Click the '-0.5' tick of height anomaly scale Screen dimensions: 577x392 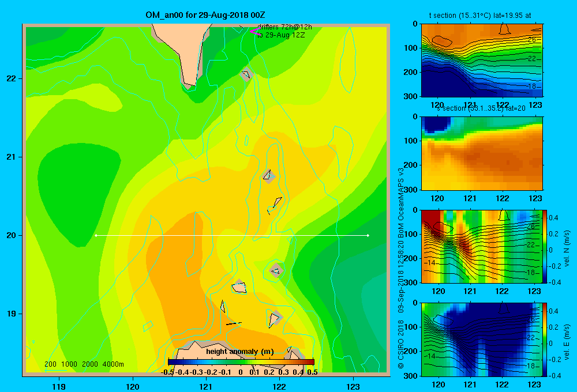click(167, 372)
